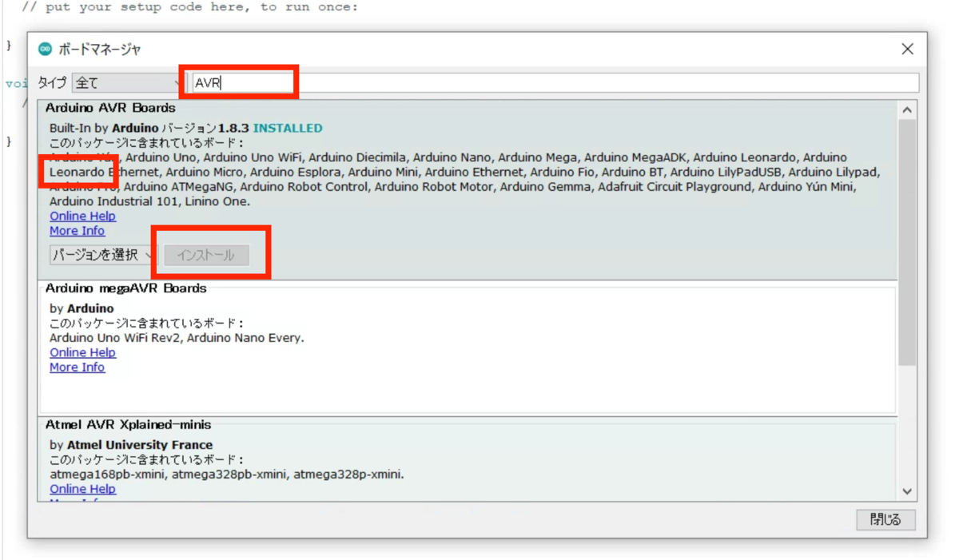
Task: Click the board search field containing AVR
Action: click(555, 82)
